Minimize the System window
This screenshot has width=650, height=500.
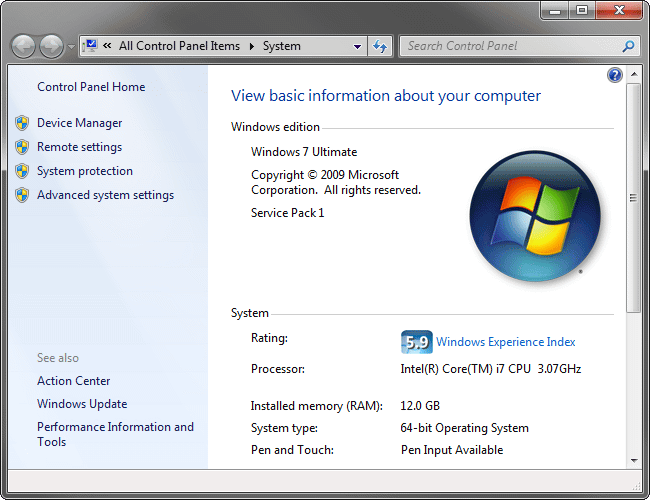(x=555, y=10)
